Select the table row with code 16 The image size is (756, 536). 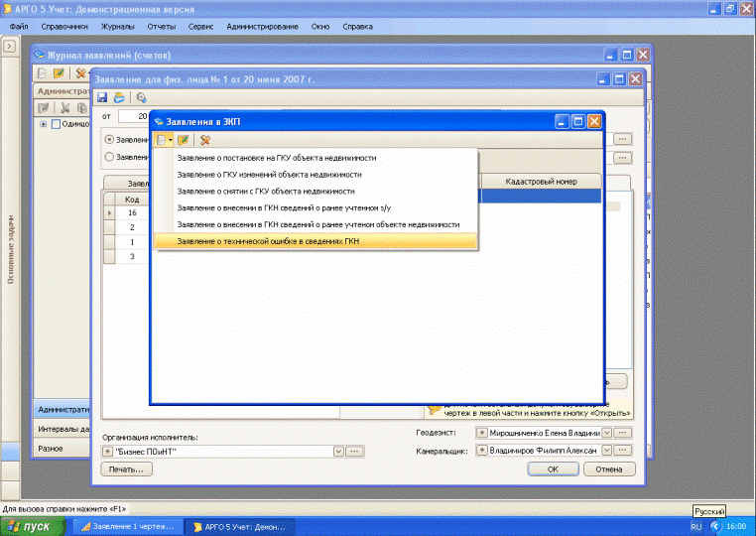(132, 212)
